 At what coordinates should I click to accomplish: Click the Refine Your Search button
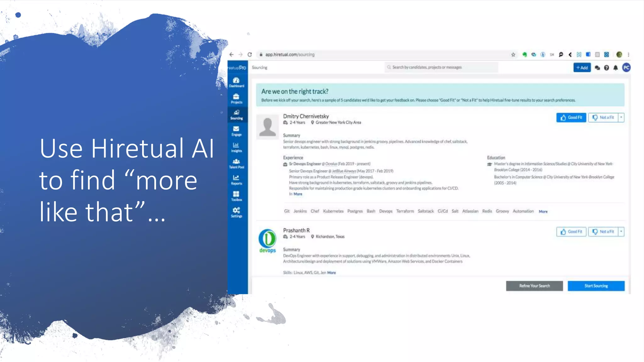coord(534,286)
